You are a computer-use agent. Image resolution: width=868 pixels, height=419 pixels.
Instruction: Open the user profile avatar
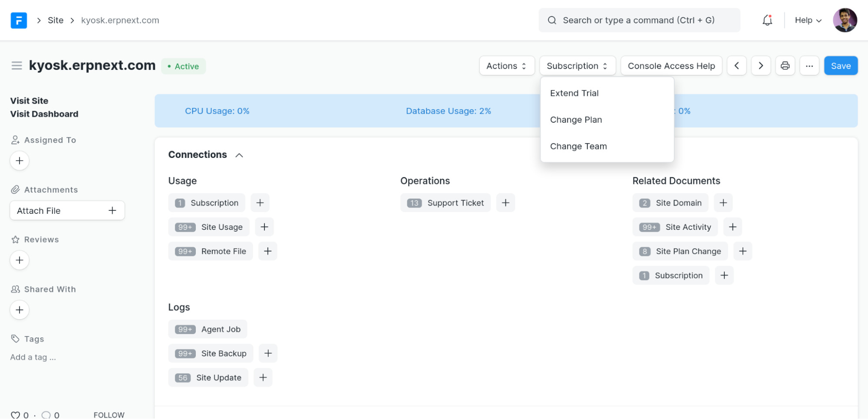(x=845, y=20)
